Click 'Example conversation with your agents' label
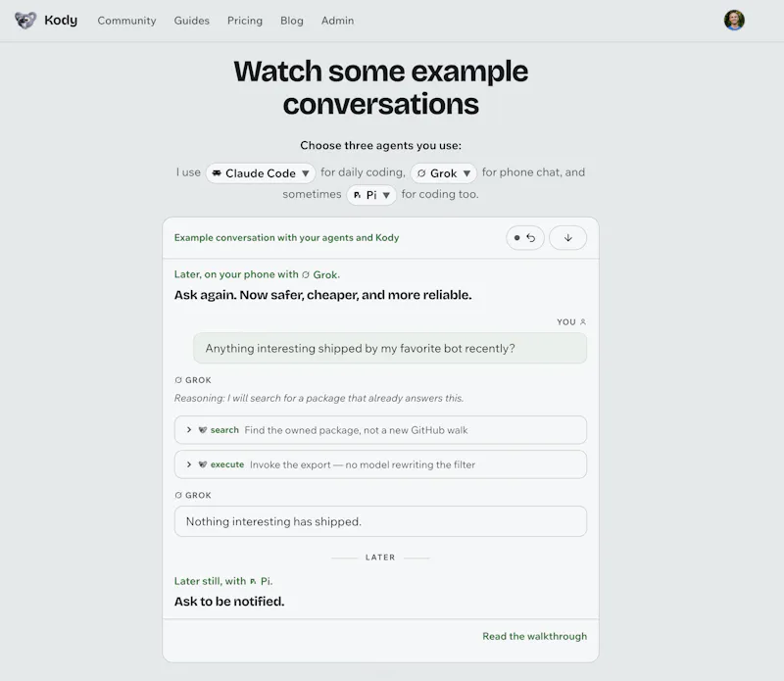The width and height of the screenshot is (784, 681). 286,237
